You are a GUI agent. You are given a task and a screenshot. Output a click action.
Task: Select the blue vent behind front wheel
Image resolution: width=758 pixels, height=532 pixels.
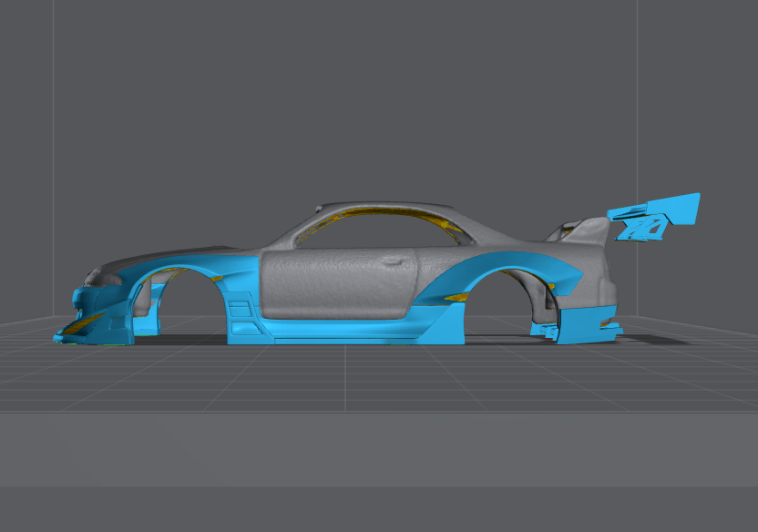pyautogui.click(x=241, y=310)
